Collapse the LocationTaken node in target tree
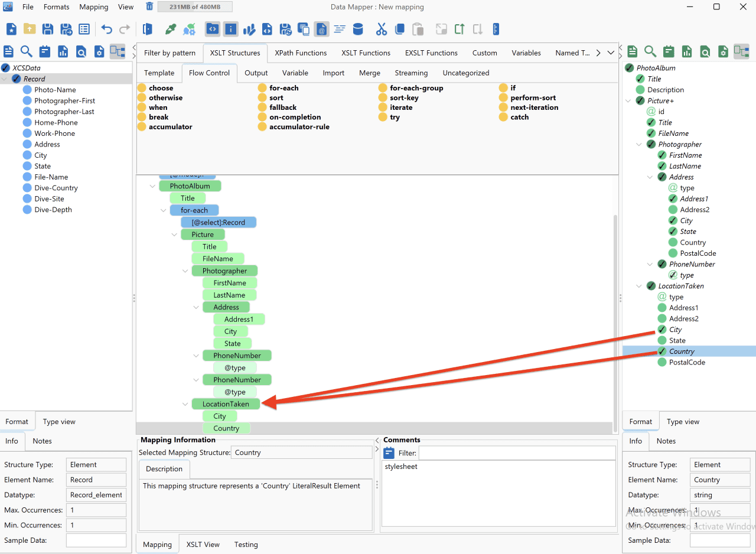Viewport: 756px width, 554px height. click(x=640, y=286)
